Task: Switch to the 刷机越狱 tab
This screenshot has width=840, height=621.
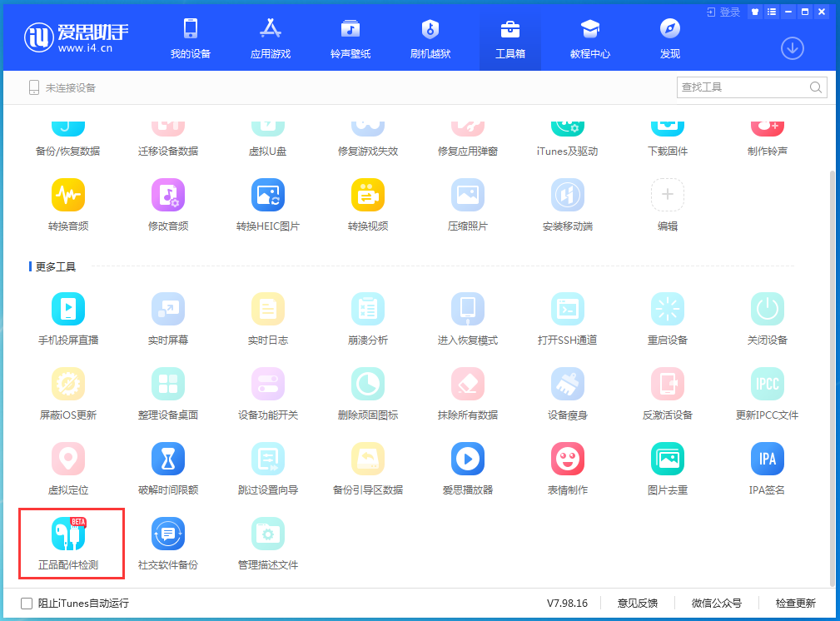Action: click(430, 37)
